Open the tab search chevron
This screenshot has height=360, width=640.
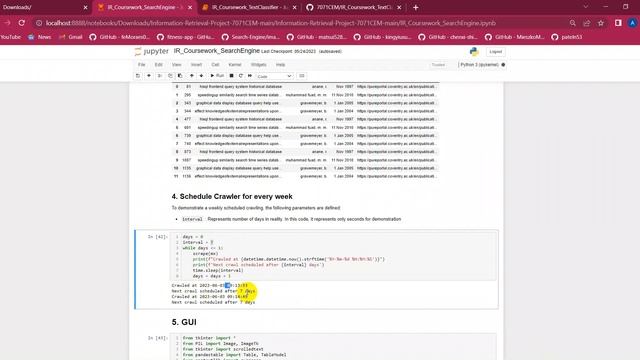(x=586, y=7)
